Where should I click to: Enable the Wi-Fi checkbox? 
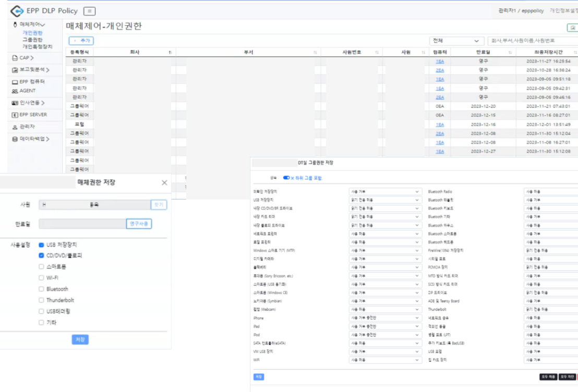(x=41, y=278)
